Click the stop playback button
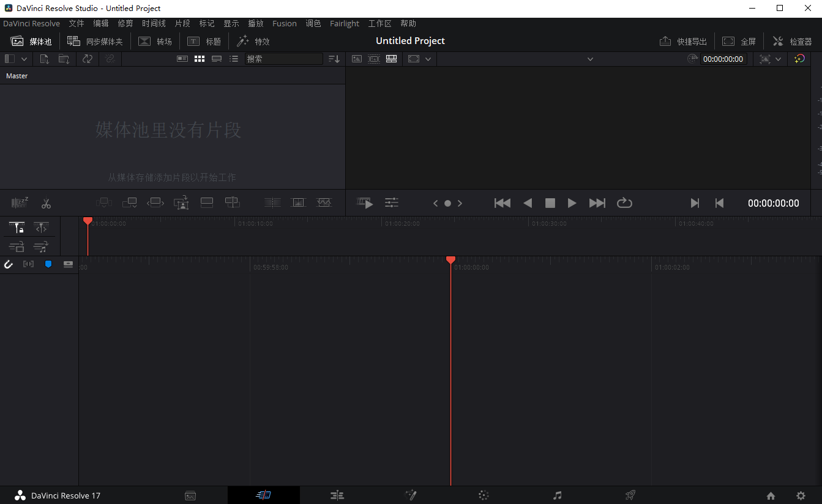Screen dimensions: 822x504 pyautogui.click(x=550, y=203)
